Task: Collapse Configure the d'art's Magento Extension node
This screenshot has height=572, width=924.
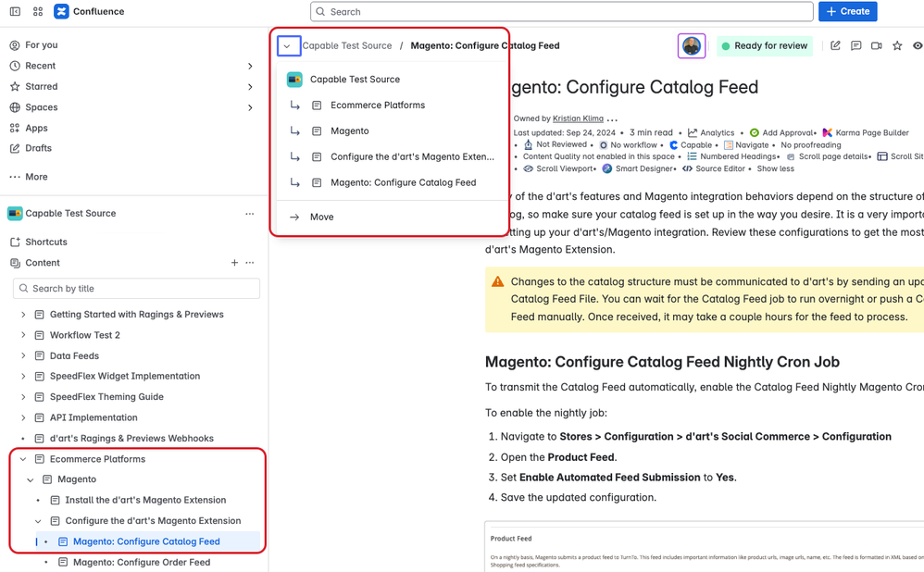Action: pos(38,521)
